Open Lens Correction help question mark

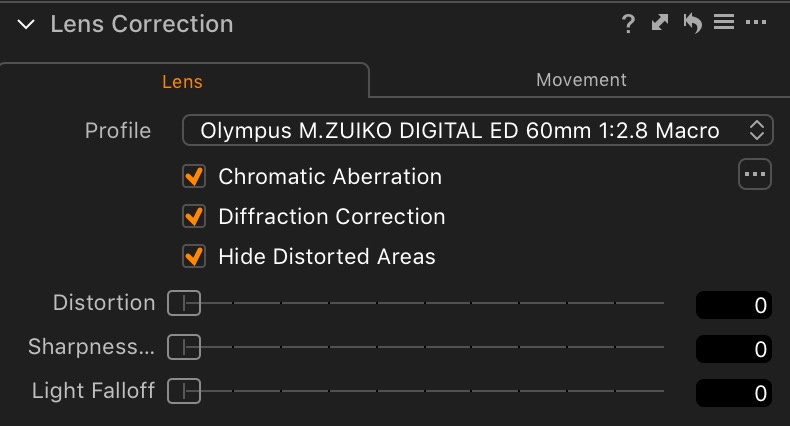click(628, 24)
